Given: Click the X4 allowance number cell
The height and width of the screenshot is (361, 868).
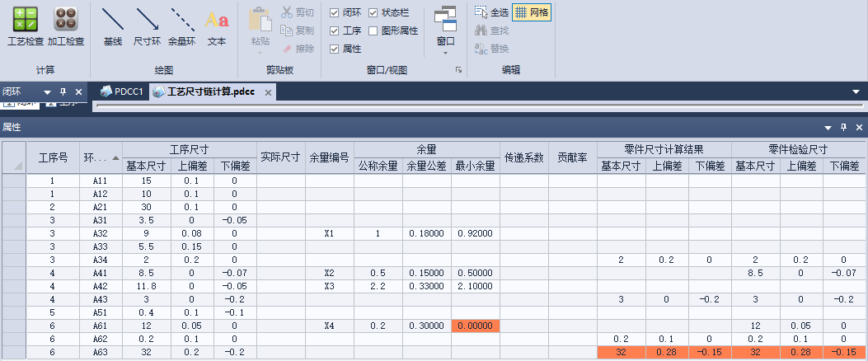Looking at the screenshot, I should click(330, 326).
